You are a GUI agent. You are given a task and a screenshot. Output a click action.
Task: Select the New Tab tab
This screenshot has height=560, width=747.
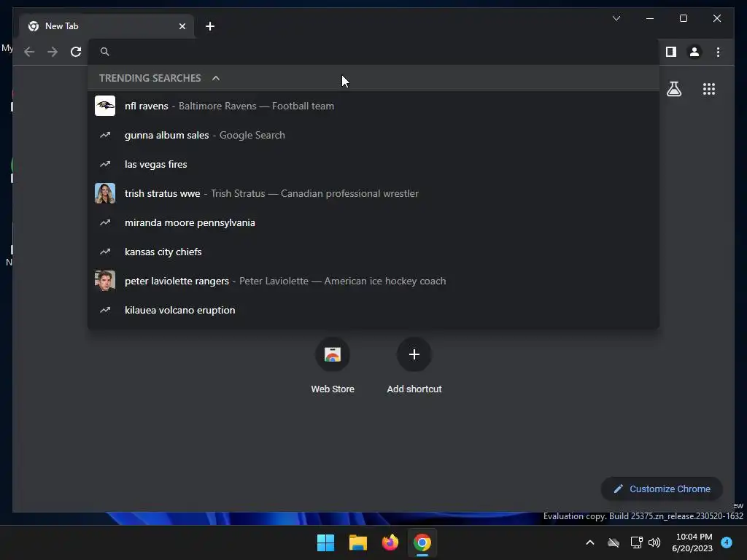coord(107,26)
